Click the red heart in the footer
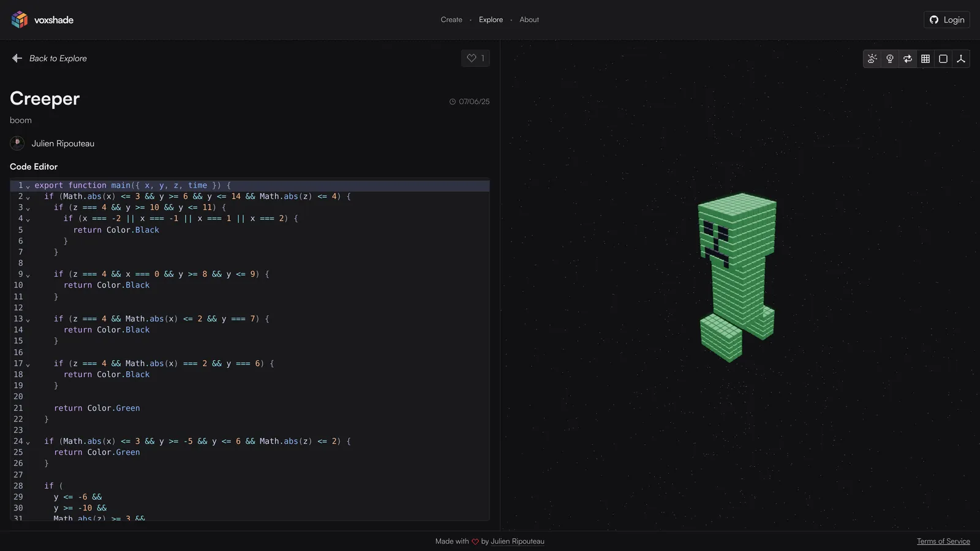The image size is (980, 551). pyautogui.click(x=475, y=542)
